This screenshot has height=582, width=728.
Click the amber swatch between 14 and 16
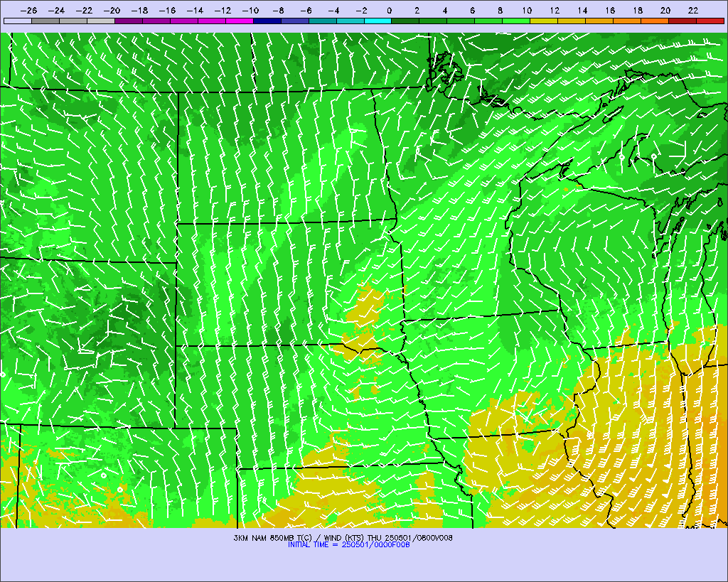click(599, 21)
